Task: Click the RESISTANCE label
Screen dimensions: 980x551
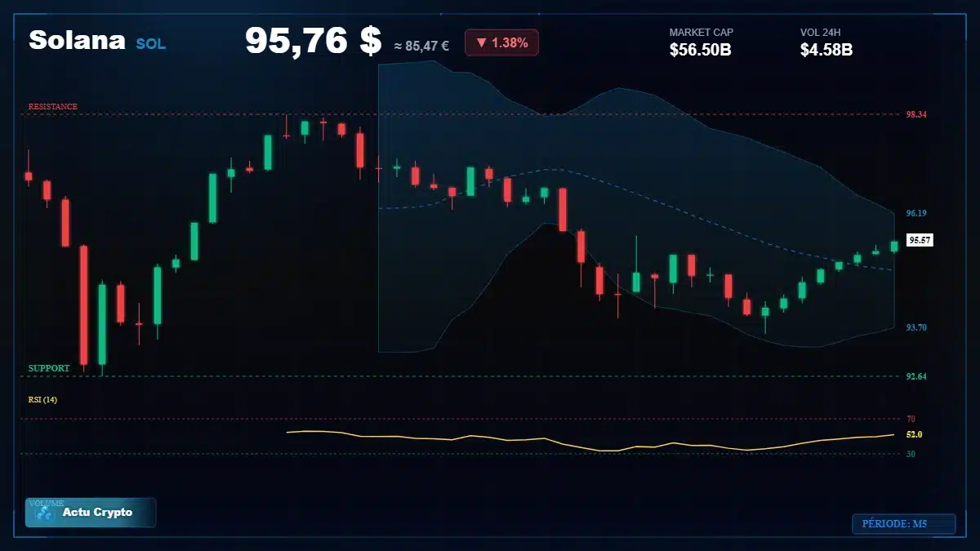Action: [53, 107]
